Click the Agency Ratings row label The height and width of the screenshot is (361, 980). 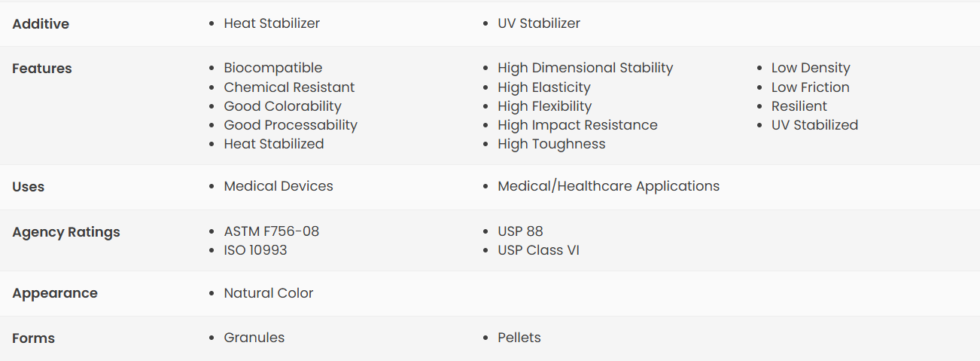point(66,232)
